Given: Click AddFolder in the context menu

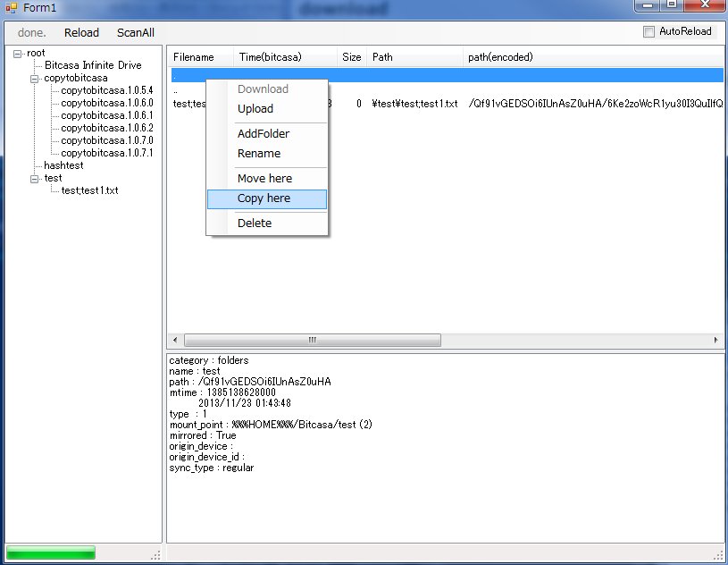Looking at the screenshot, I should (264, 134).
